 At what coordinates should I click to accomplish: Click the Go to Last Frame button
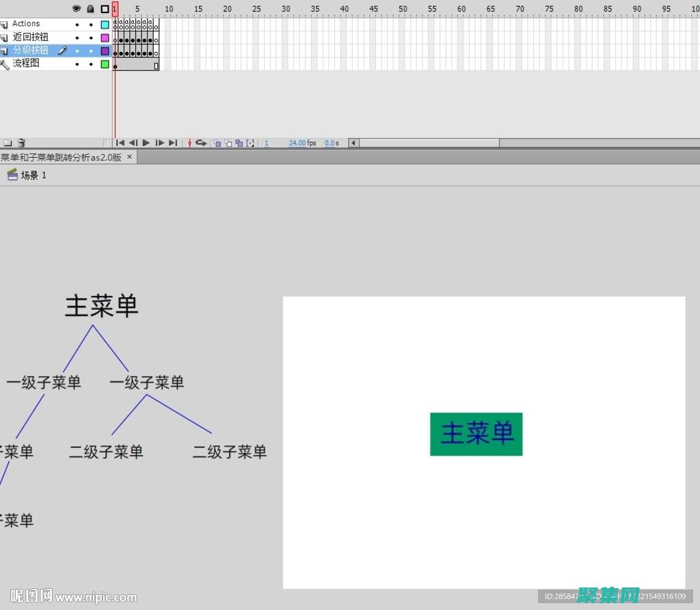[x=173, y=143]
